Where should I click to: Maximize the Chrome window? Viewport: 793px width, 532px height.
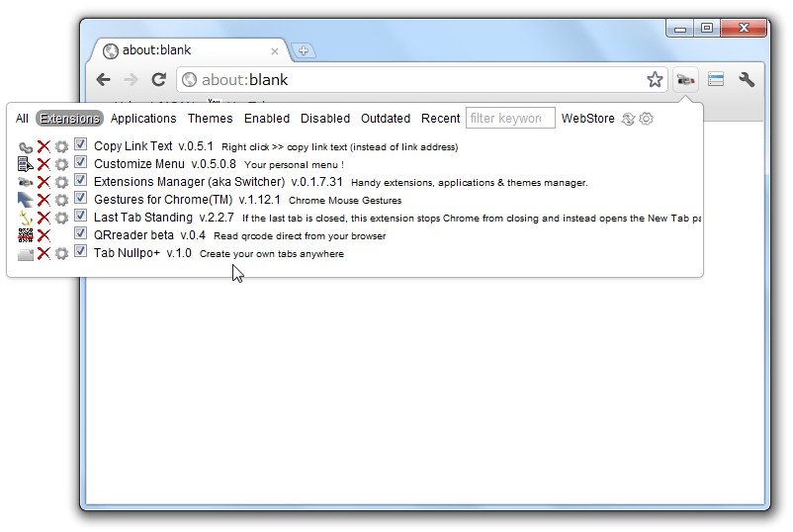coord(707,28)
